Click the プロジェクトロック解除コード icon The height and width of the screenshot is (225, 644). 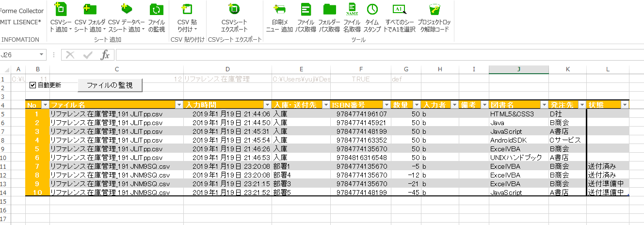434,9
